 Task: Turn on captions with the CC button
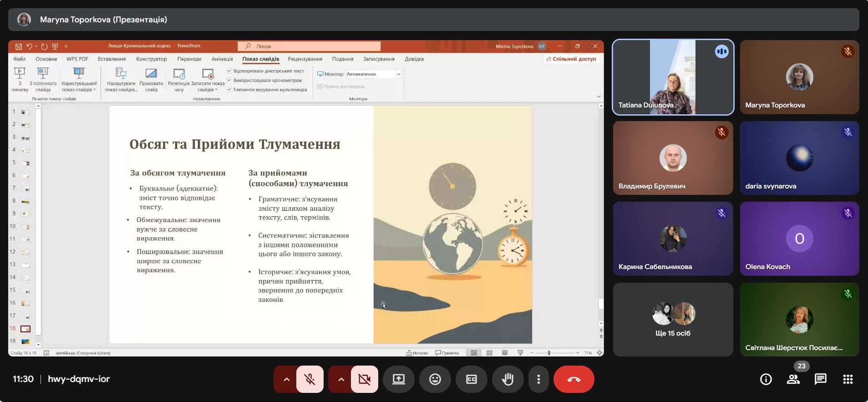pyautogui.click(x=471, y=379)
